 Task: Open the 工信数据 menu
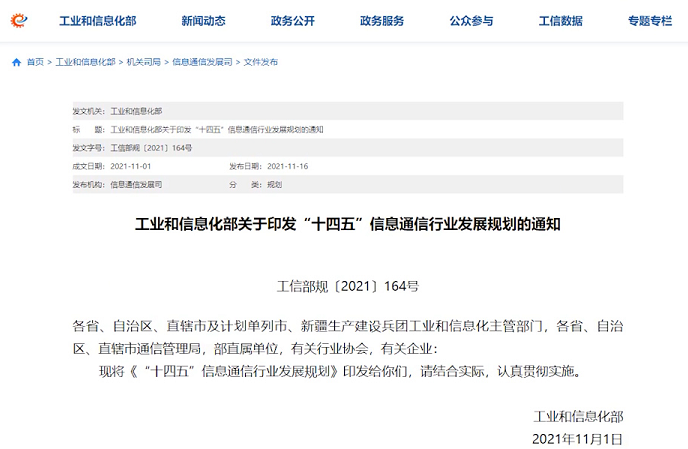[560, 21]
